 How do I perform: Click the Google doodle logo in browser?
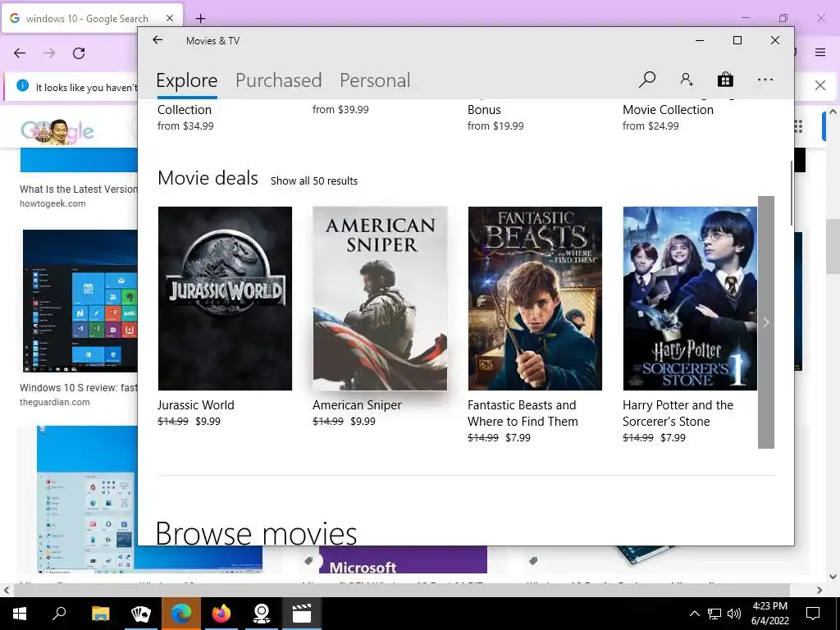[57, 131]
